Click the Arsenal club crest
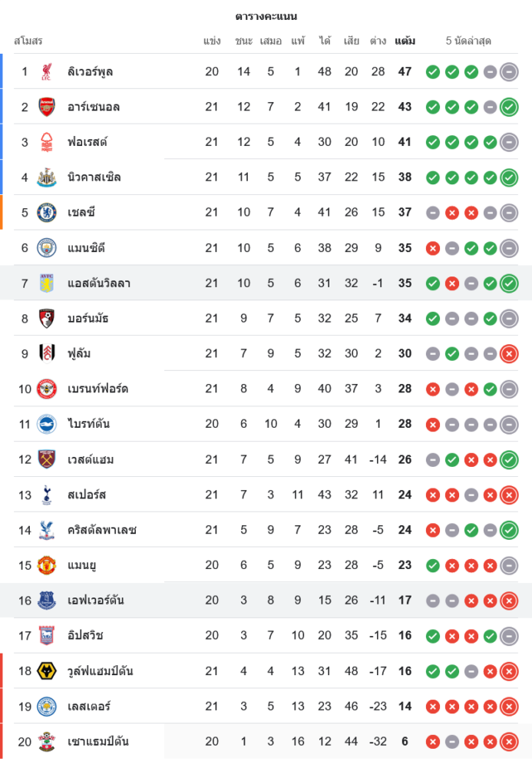The height and width of the screenshot is (768, 532). click(x=47, y=107)
